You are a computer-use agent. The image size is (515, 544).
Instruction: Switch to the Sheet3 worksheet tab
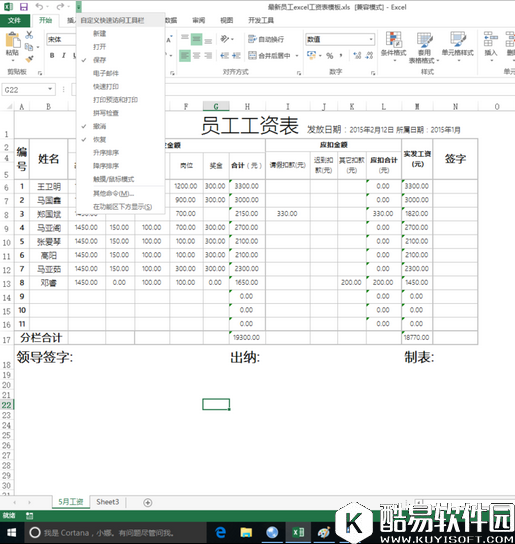[108, 502]
